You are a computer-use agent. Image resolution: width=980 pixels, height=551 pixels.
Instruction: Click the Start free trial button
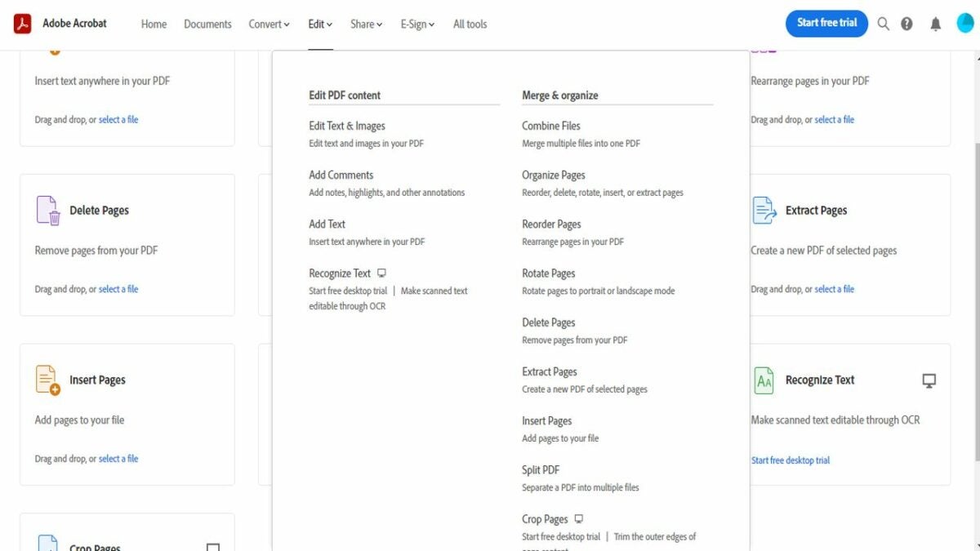[826, 23]
